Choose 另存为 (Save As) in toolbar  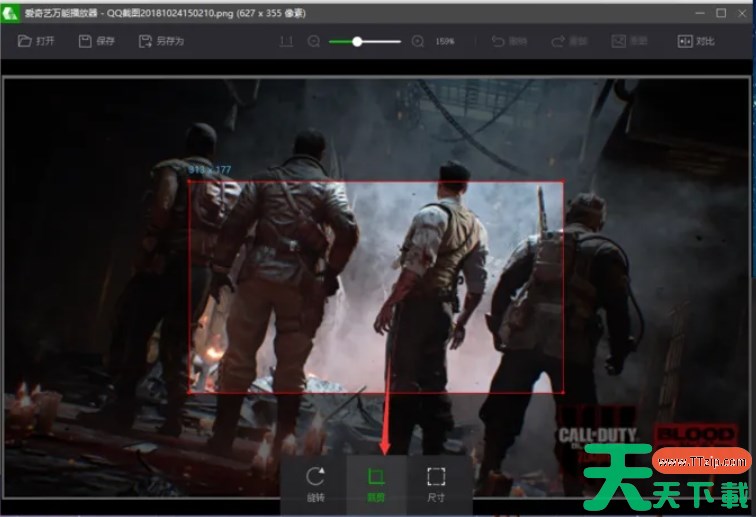point(161,42)
